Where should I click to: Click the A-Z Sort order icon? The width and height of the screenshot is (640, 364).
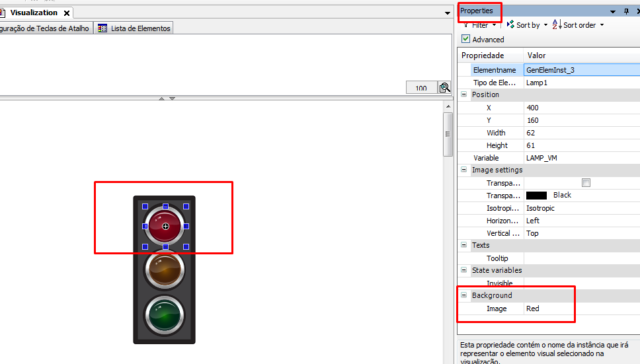pyautogui.click(x=557, y=25)
